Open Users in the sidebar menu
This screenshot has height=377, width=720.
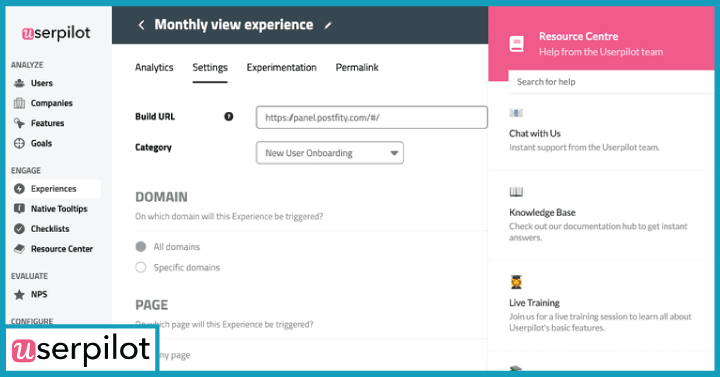point(42,83)
